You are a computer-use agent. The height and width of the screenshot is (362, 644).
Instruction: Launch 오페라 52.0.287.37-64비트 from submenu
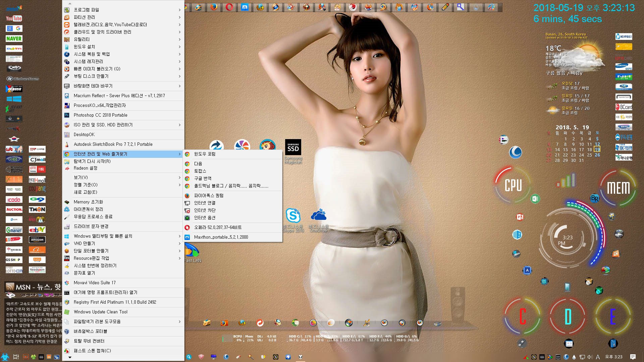(x=233, y=227)
